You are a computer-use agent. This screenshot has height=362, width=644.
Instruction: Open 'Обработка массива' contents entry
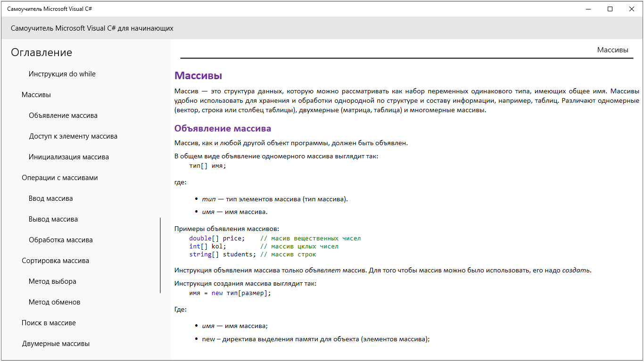pyautogui.click(x=61, y=240)
